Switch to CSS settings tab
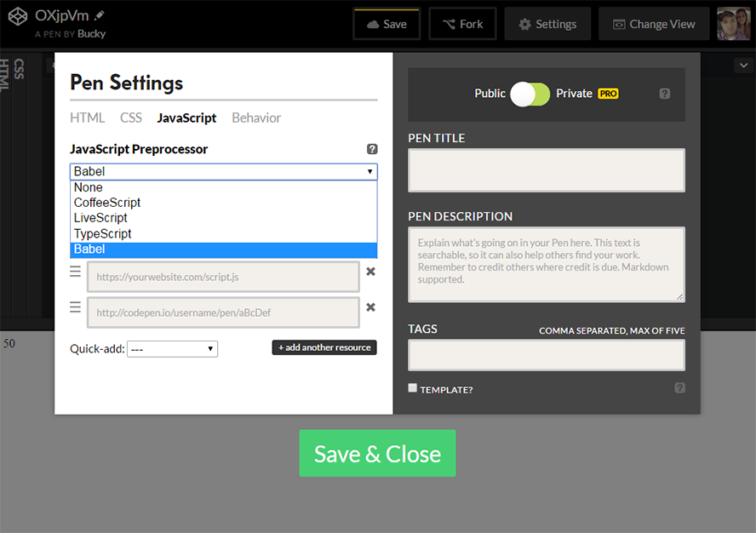The width and height of the screenshot is (756, 533). pyautogui.click(x=130, y=117)
